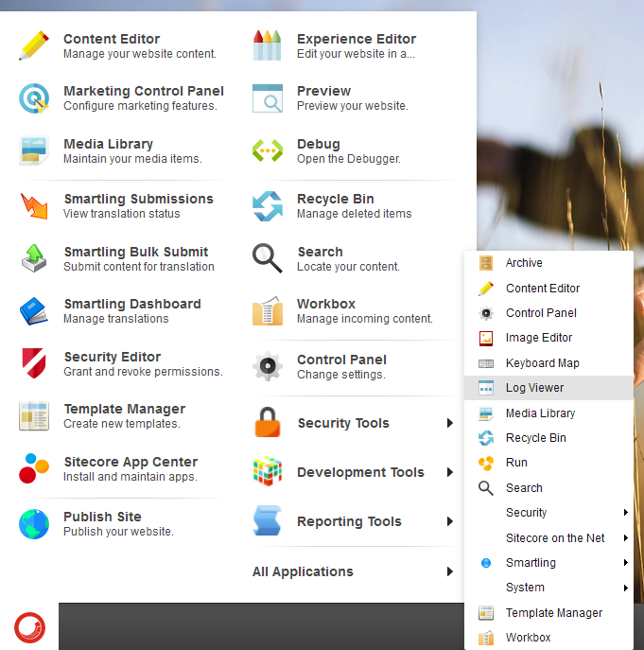This screenshot has height=650, width=644.
Task: Choose Run from the applications submenu
Action: [x=549, y=463]
